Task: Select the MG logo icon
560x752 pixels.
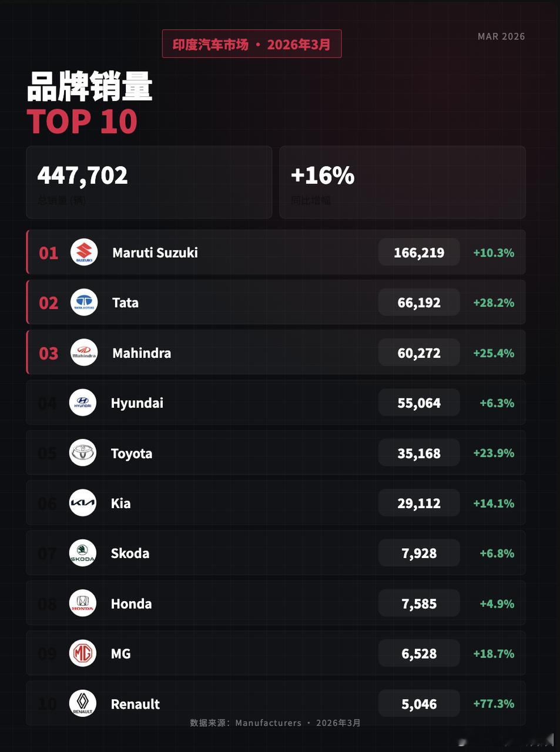Action: [83, 653]
